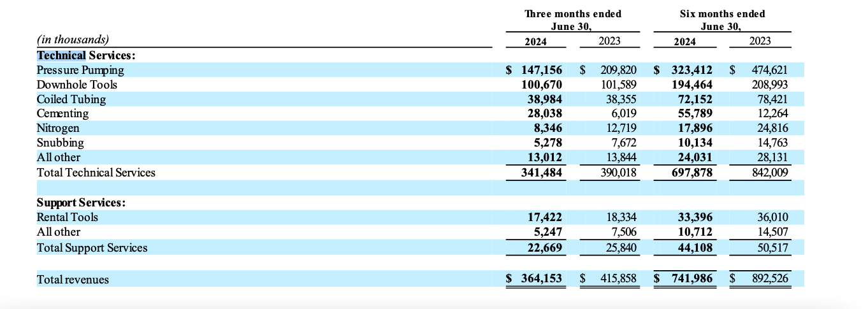This screenshot has width=868, height=309.
Task: Click Snubbing value 5,278
Action: pos(547,143)
